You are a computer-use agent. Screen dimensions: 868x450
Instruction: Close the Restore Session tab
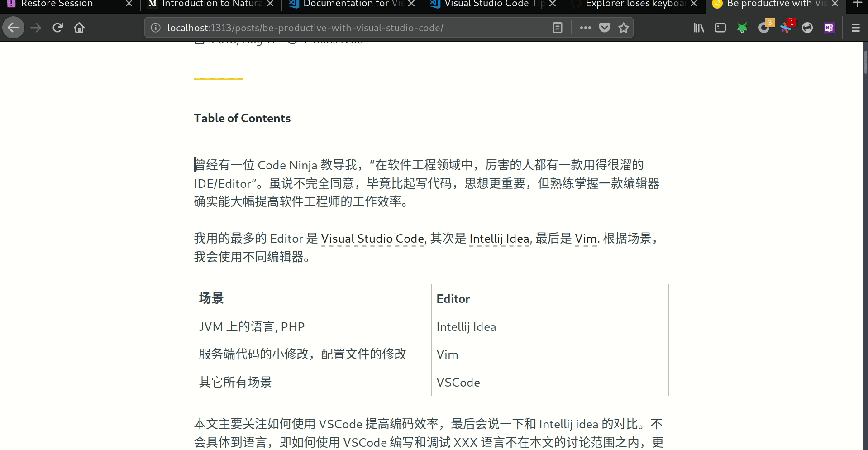click(x=129, y=4)
